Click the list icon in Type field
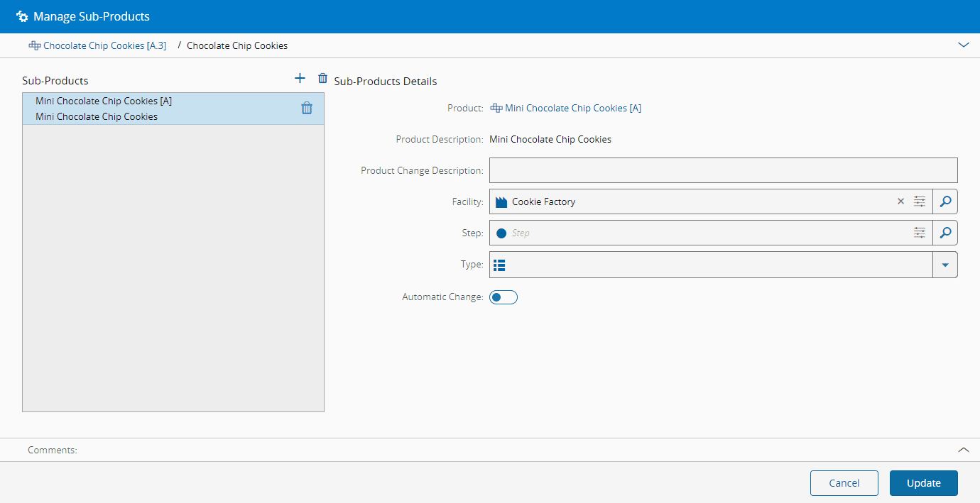Viewport: 980px width, 503px height. pyautogui.click(x=499, y=265)
